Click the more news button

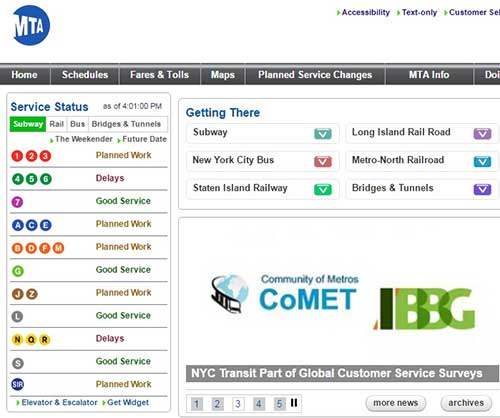[x=396, y=403]
